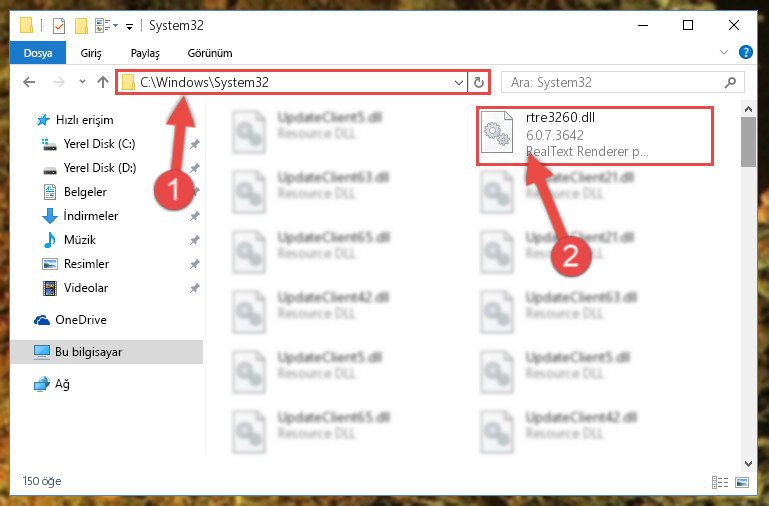Click the search magnifier icon

point(730,82)
